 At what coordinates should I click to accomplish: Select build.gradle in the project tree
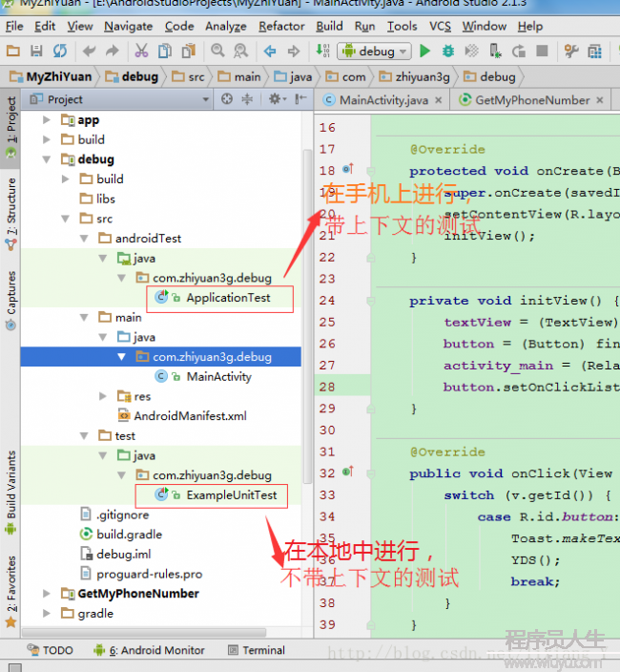click(130, 535)
